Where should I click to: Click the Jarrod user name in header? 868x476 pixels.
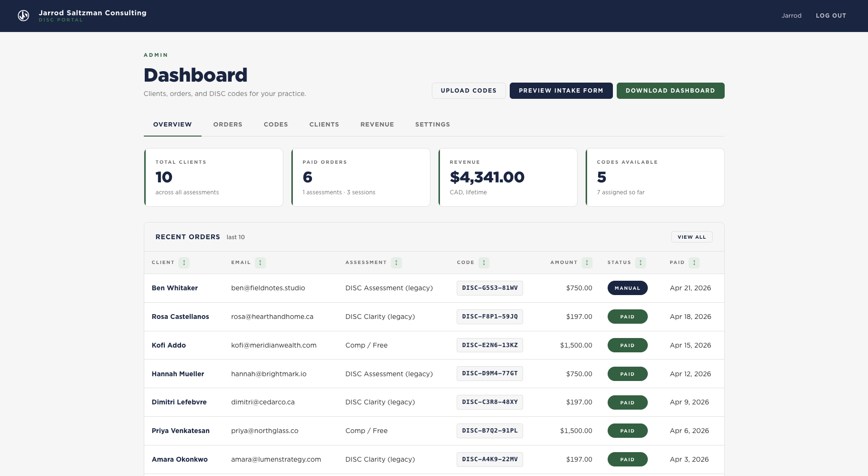click(792, 16)
